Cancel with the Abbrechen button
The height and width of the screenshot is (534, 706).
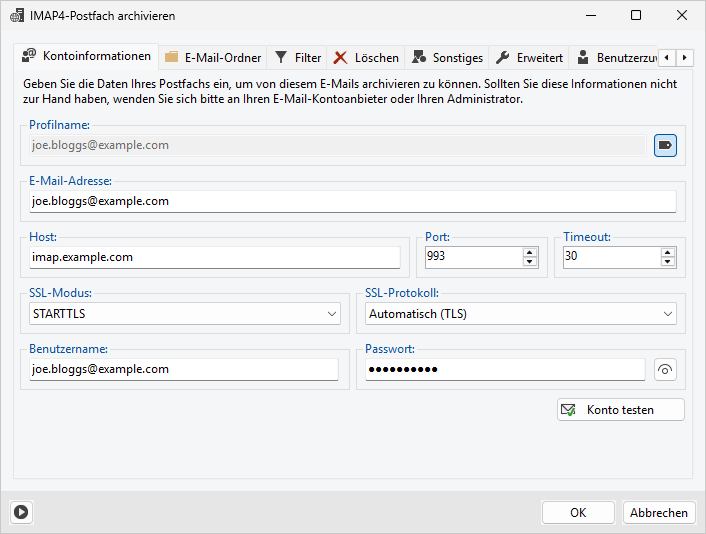click(658, 512)
